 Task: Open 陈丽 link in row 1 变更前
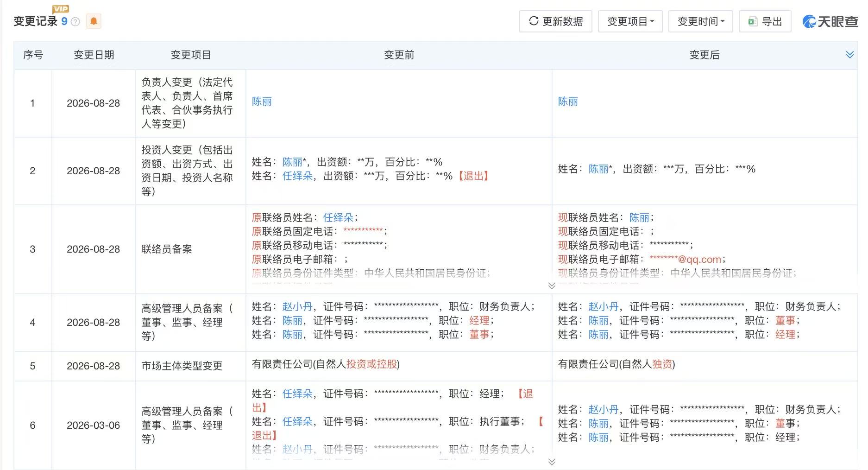262,102
